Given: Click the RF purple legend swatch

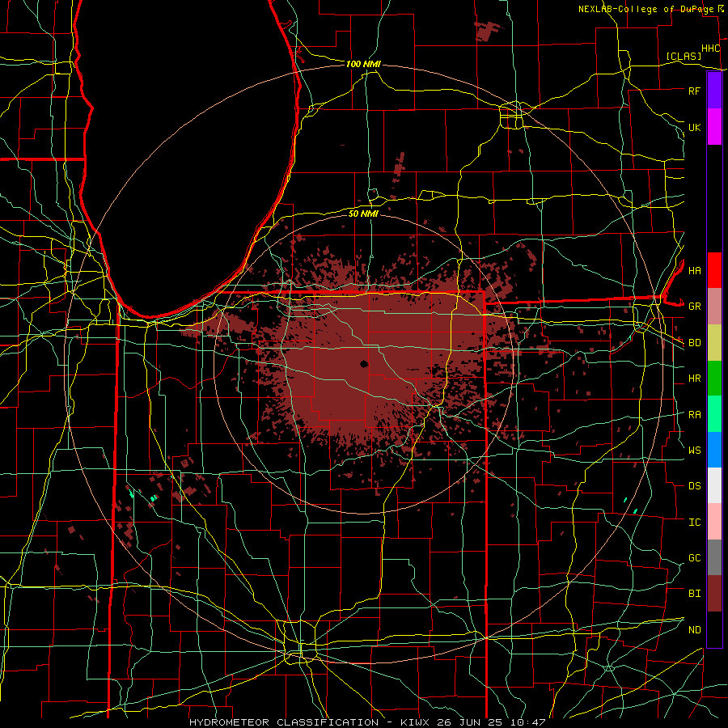Looking at the screenshot, I should tap(714, 91).
